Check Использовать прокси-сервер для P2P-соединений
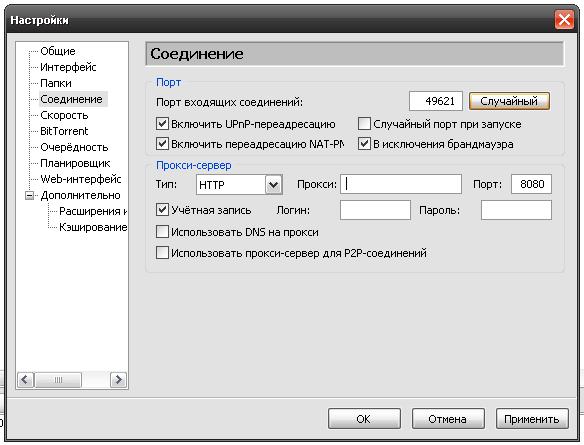 [162, 252]
